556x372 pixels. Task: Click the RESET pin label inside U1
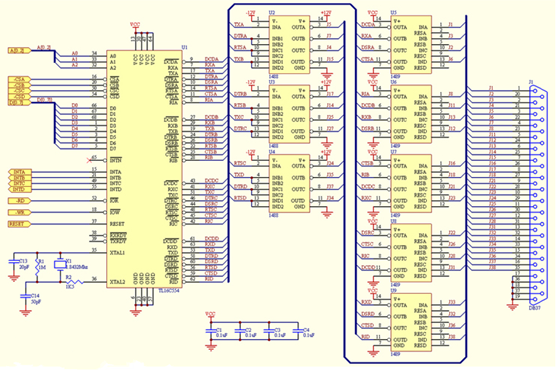click(x=117, y=224)
